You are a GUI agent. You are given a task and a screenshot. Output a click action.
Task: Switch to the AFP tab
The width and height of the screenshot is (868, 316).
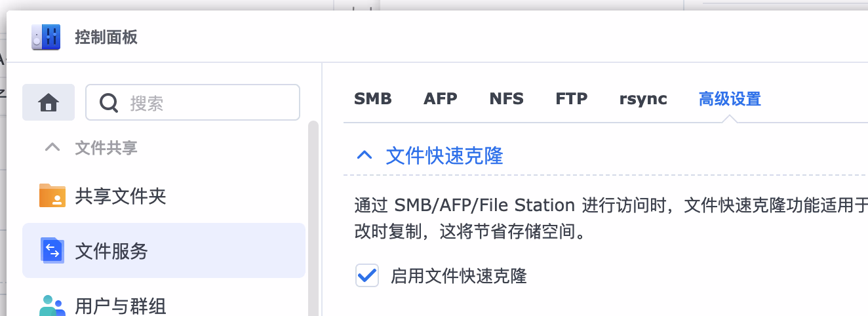click(441, 99)
